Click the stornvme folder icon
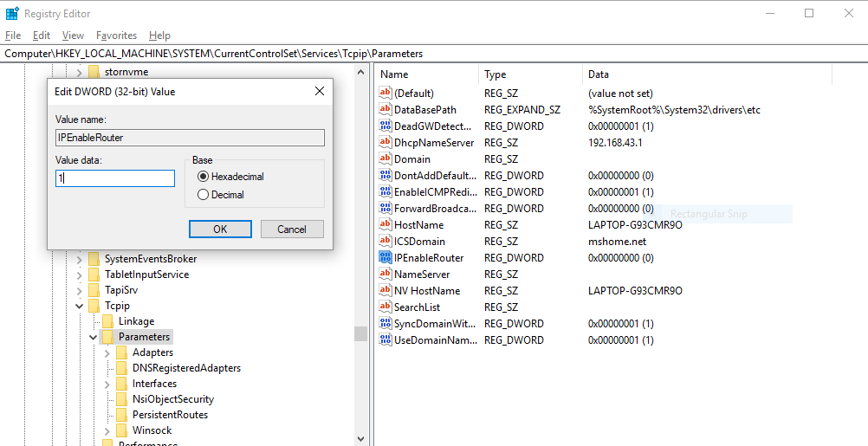This screenshot has height=446, width=868. 94,71
